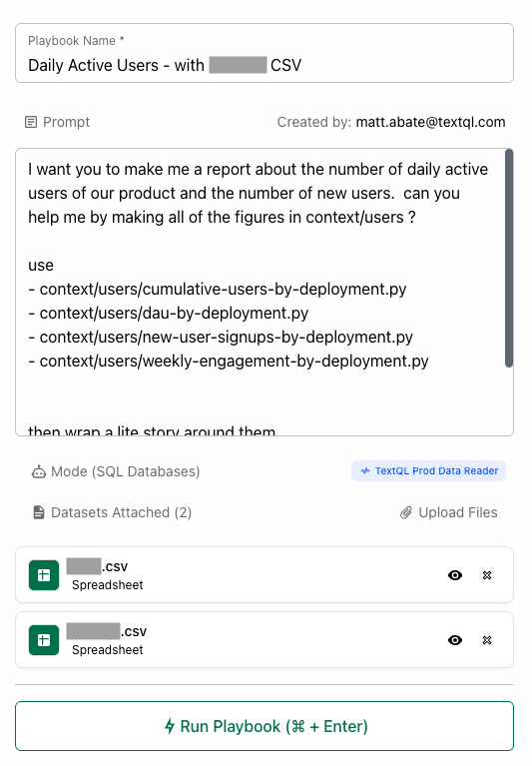Remove the second attached CSV dataset
Image resolution: width=532 pixels, height=766 pixels.
pyautogui.click(x=487, y=640)
